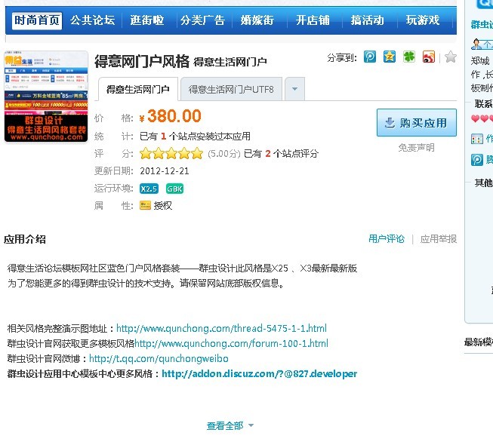Click the grey favorite star icon
The image size is (493, 448).
click(x=451, y=57)
